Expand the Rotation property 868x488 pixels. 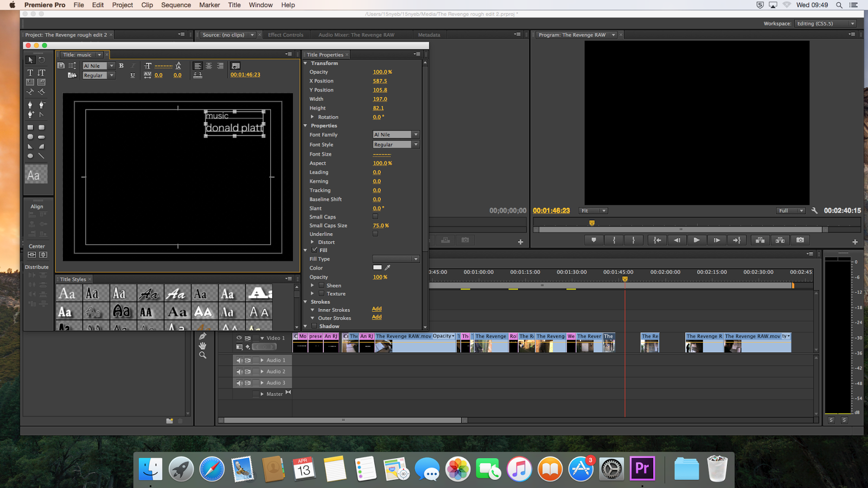[312, 117]
